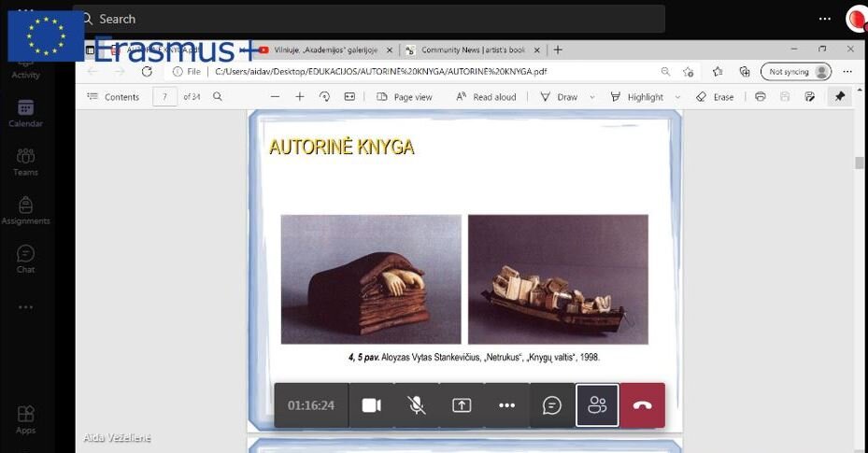868x453 pixels.
Task: Open browser settings and more menu
Action: coord(847,71)
